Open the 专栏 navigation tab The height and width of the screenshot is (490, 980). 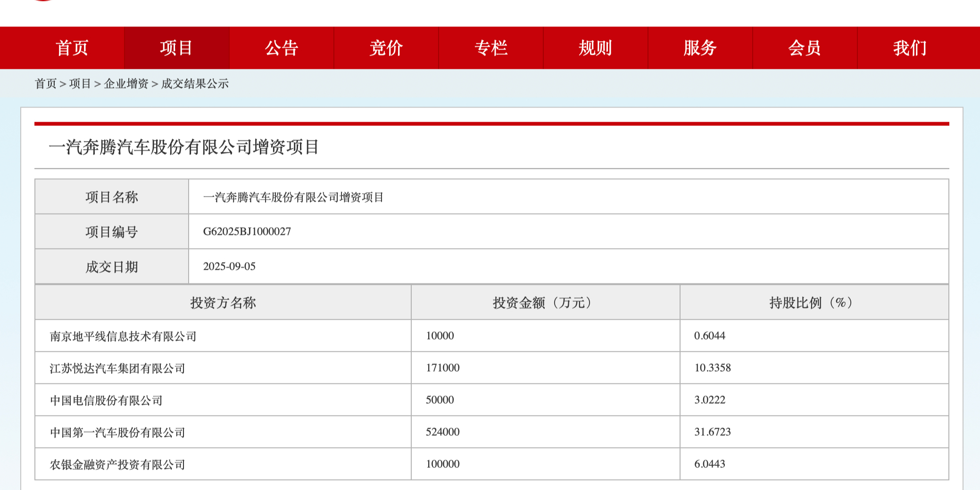tap(491, 48)
